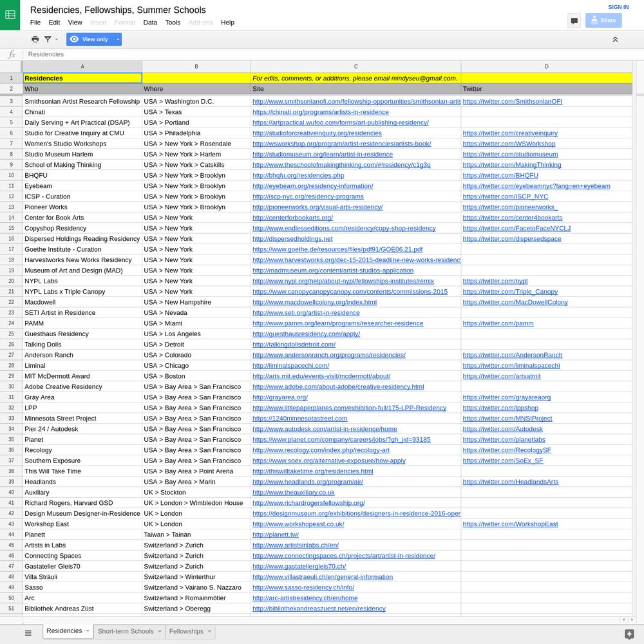Open the Tools menu
This screenshot has height=644, width=644.
click(173, 23)
